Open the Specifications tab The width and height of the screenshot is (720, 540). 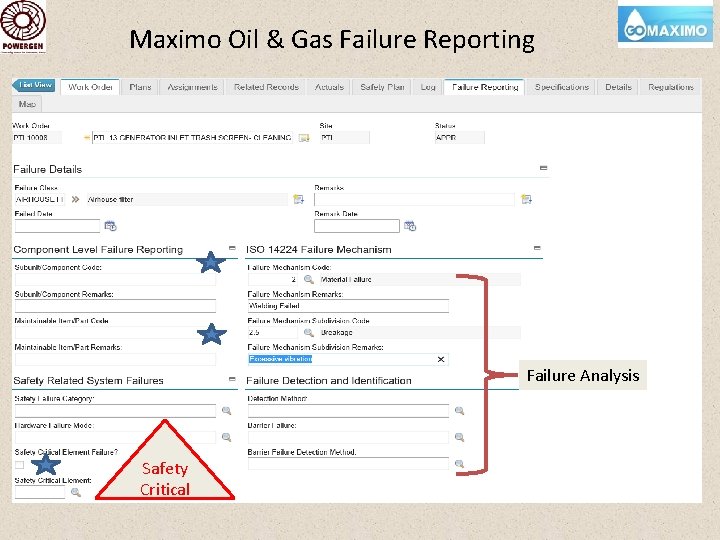click(x=561, y=87)
